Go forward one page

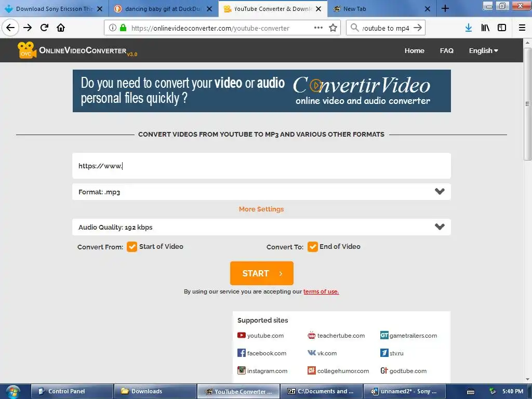point(28,28)
